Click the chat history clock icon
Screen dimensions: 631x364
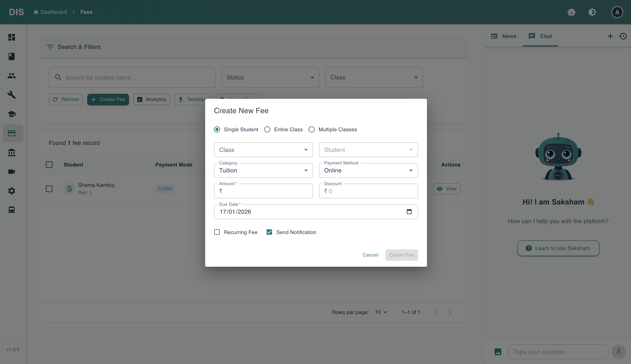623,36
